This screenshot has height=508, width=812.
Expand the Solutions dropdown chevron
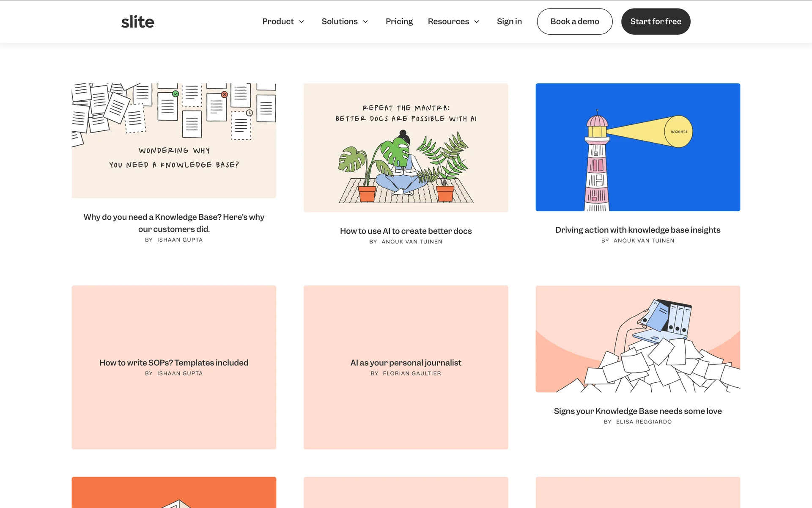coord(365,22)
